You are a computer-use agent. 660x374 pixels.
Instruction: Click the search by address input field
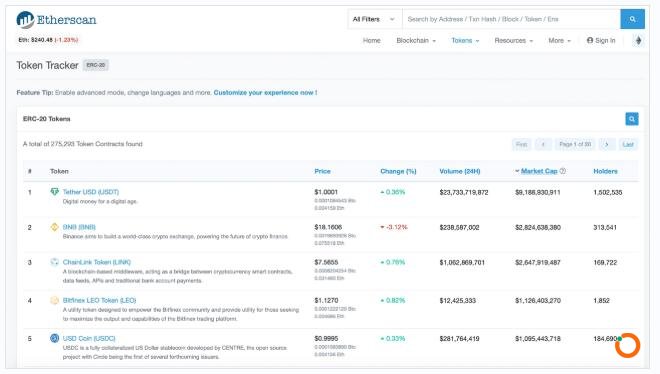click(511, 19)
